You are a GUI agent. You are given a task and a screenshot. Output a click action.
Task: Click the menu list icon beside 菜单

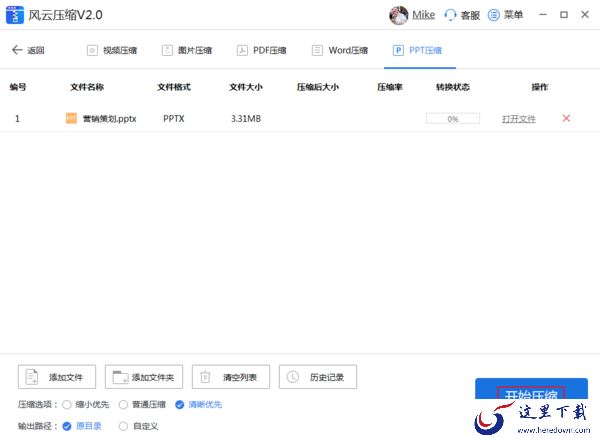493,15
